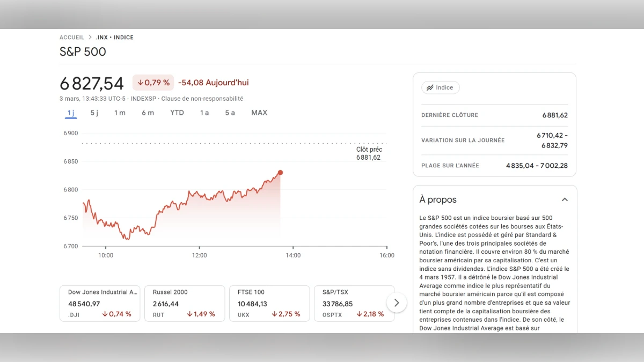This screenshot has width=644, height=362.
Task: Click the chevron after ACCUEIL in the breadcrumb
Action: (x=90, y=37)
